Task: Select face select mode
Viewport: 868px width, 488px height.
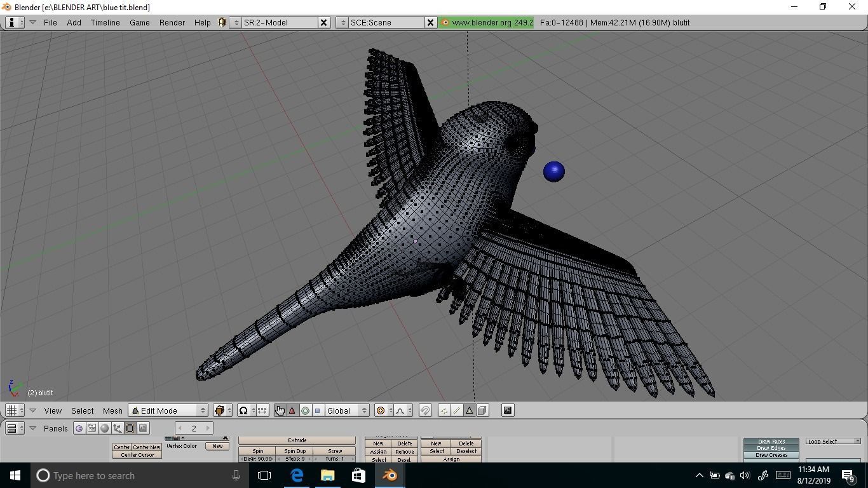Action: pos(470,410)
